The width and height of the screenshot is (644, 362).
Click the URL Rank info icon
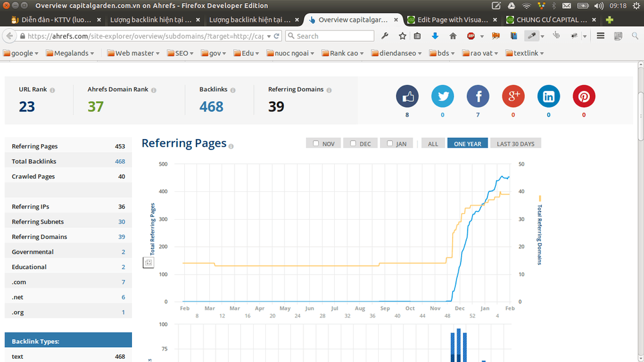[52, 90]
